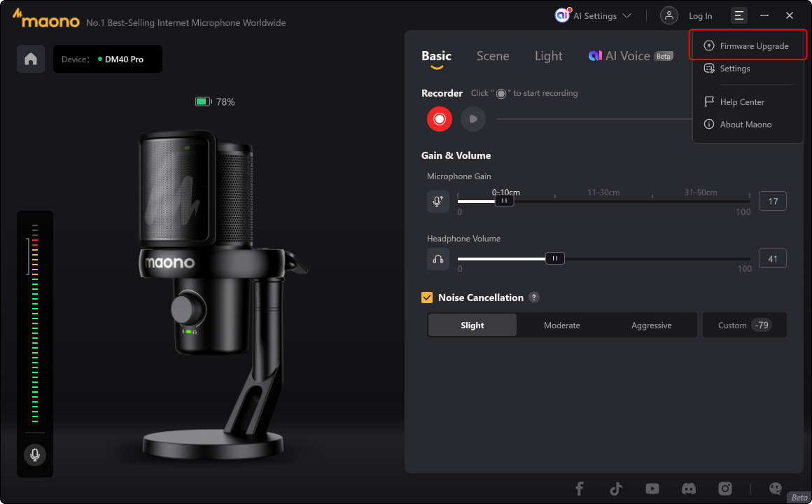Viewport: 812px width, 504px height.
Task: Click the Maono logo at top left
Action: pyautogui.click(x=45, y=19)
